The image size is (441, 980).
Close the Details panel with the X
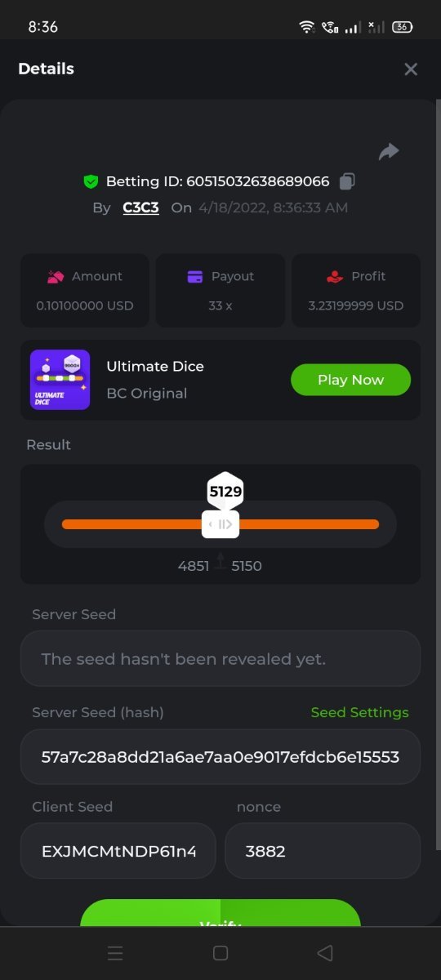coord(411,69)
